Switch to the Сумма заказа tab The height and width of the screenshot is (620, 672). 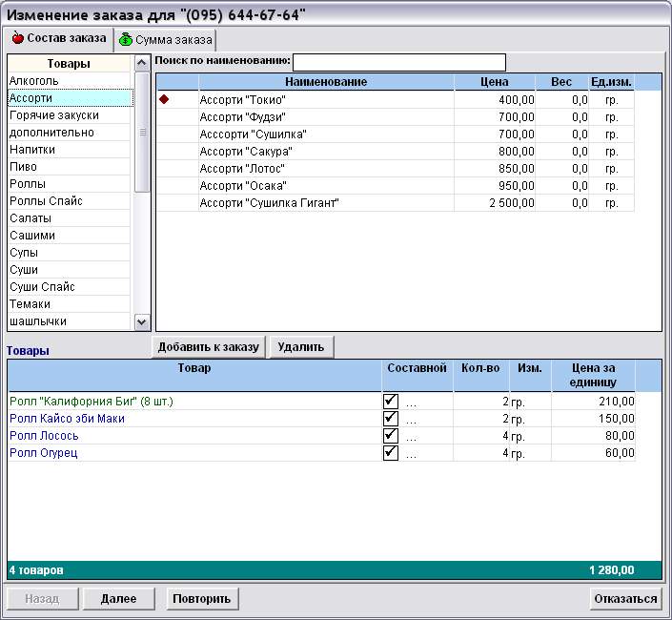pyautogui.click(x=165, y=40)
